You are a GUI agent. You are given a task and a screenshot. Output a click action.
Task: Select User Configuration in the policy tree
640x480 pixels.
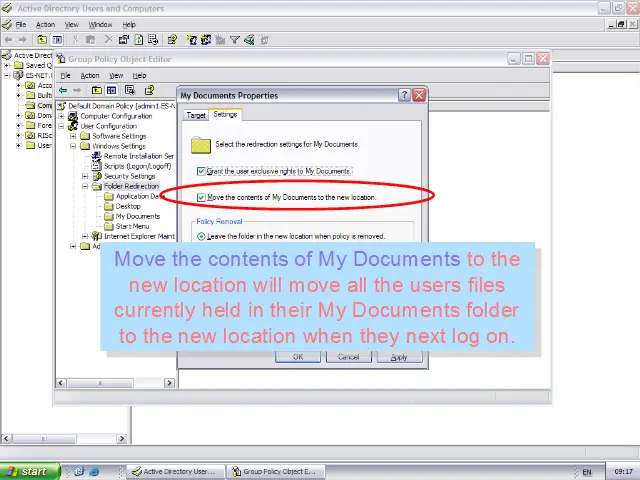pos(108,126)
